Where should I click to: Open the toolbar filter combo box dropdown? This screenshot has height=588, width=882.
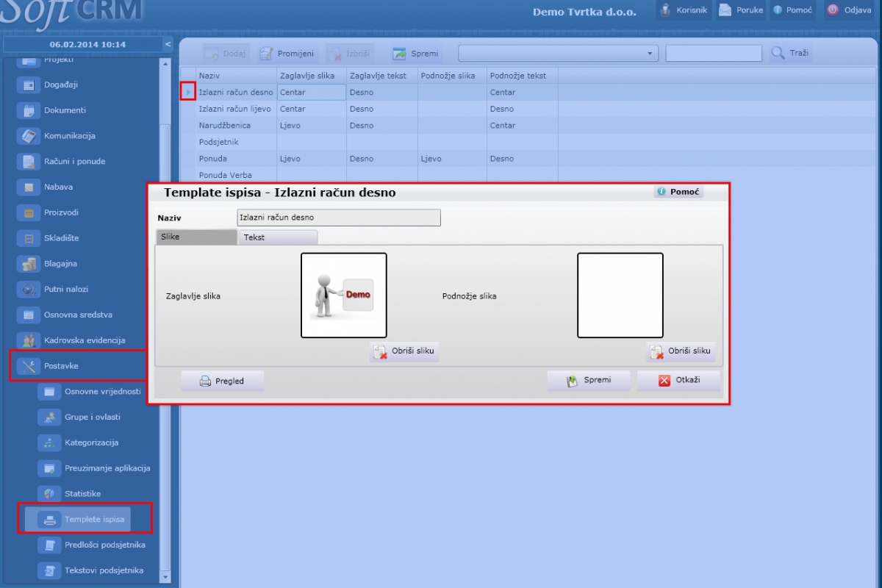pyautogui.click(x=650, y=54)
